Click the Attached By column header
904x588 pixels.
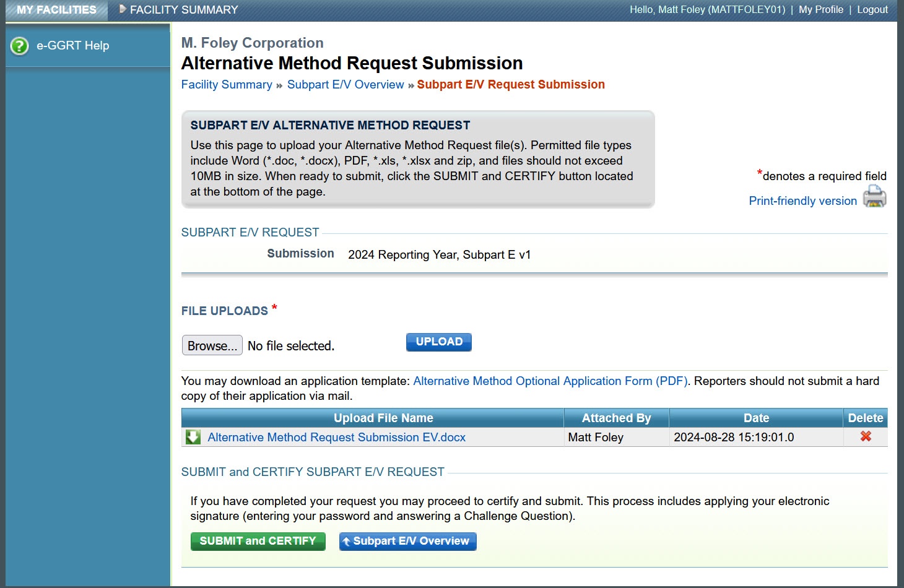coord(617,418)
